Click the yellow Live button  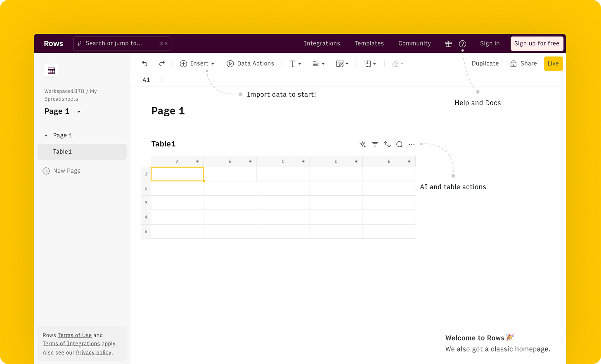pos(553,63)
